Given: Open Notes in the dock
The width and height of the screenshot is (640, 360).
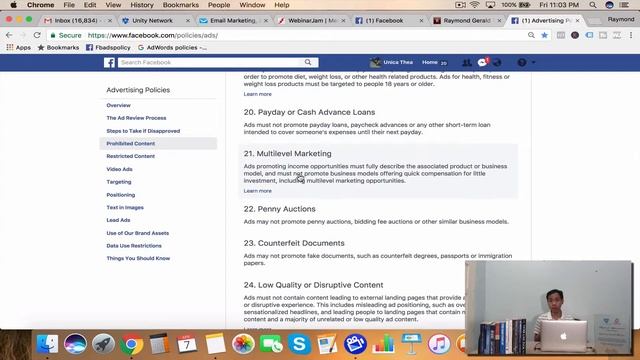Looking at the screenshot, I should click(x=215, y=344).
